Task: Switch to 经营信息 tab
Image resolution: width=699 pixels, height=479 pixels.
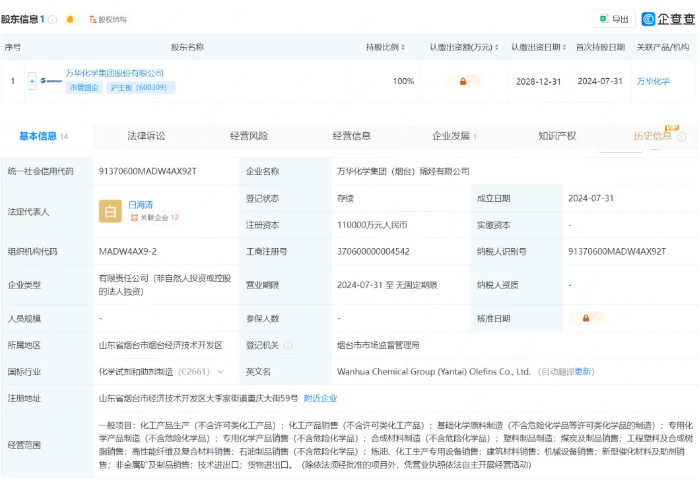Action: coord(352,136)
